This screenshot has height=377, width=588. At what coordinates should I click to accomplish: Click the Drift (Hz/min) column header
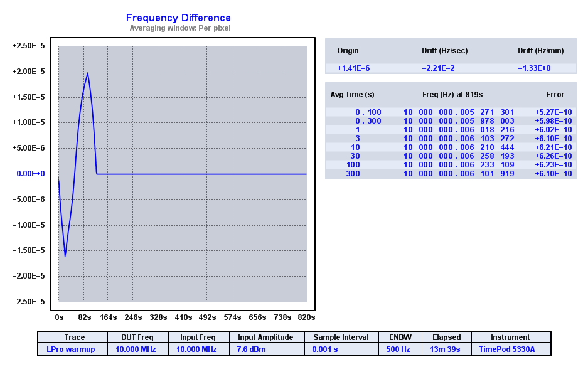(x=540, y=51)
